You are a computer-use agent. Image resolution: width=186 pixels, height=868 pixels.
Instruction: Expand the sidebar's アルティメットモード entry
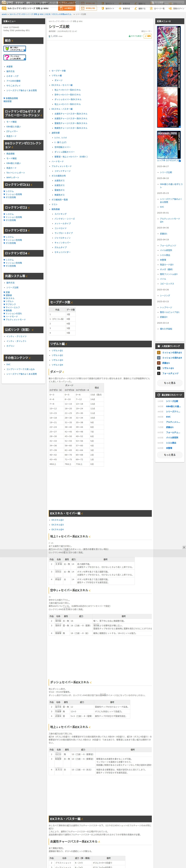[x=14, y=320]
